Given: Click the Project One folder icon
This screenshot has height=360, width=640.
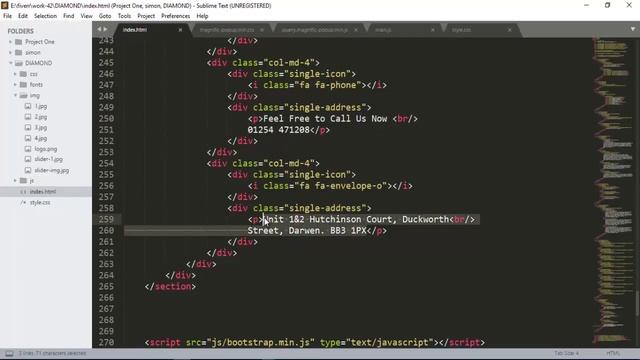Looking at the screenshot, I should (x=18, y=42).
